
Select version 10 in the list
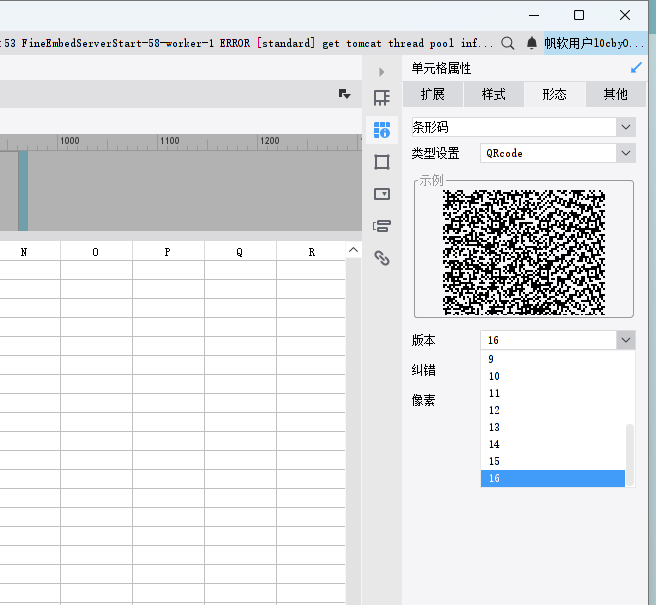[553, 376]
